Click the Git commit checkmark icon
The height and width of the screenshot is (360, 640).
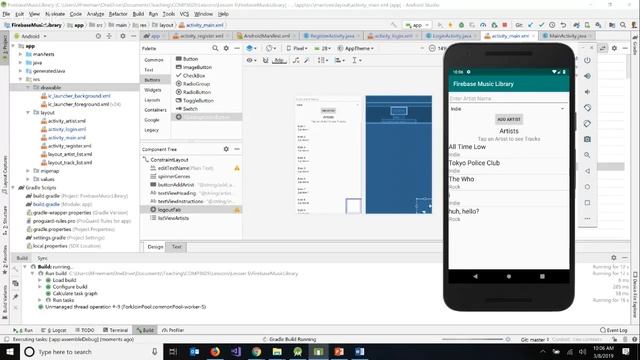point(541,25)
